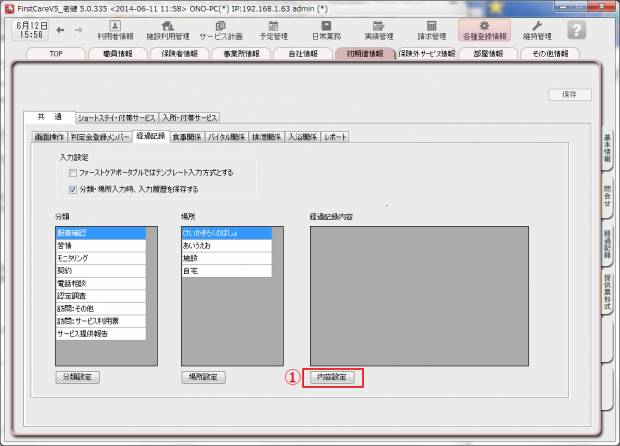Select モニタリング in the 分類 list
Image resolution: width=620 pixels, height=446 pixels.
[x=100, y=257]
